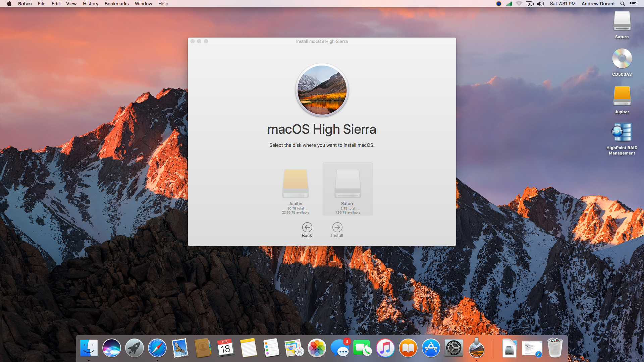Open the scanner document icon in the Dock
The image size is (644, 362).
(509, 348)
